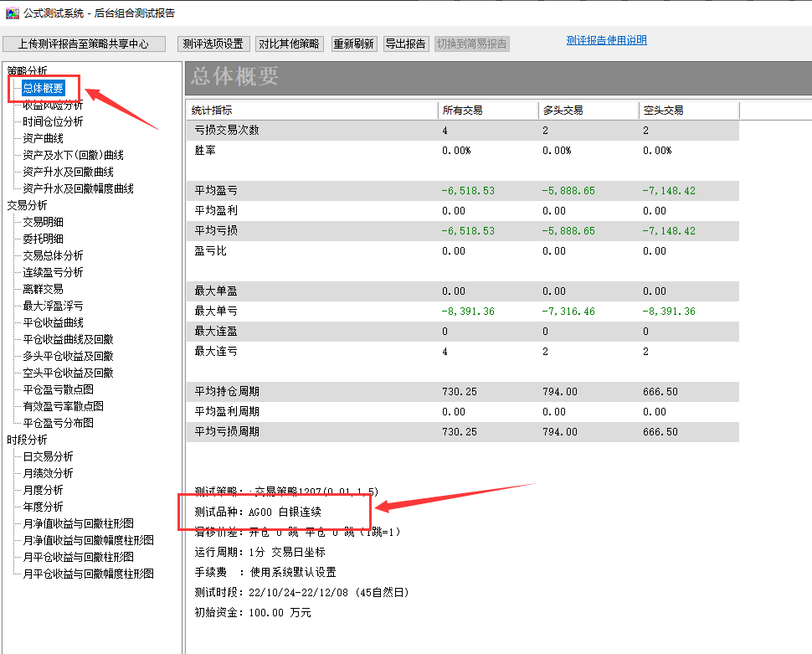Select 时间仓位分析 tree item

click(x=53, y=121)
